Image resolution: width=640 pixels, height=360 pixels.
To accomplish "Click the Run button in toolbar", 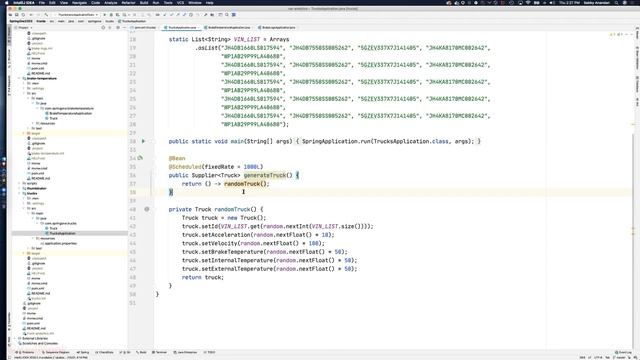I will pos(104,15).
